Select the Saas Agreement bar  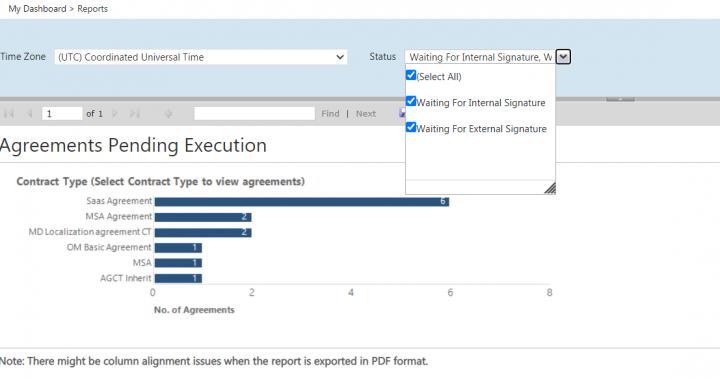coord(302,202)
